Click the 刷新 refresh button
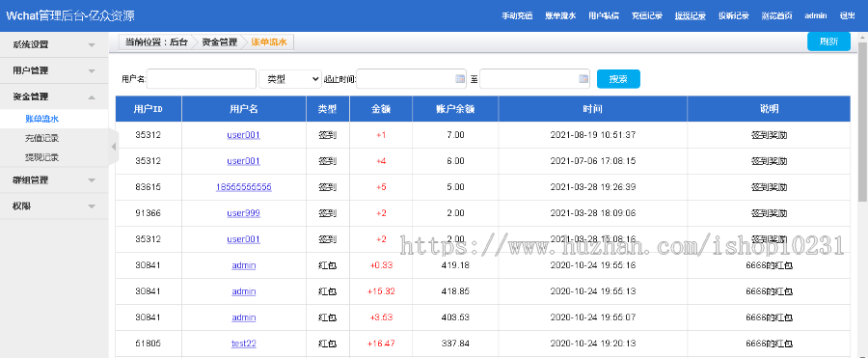Image resolution: width=868 pixels, height=358 pixels. 828,41
